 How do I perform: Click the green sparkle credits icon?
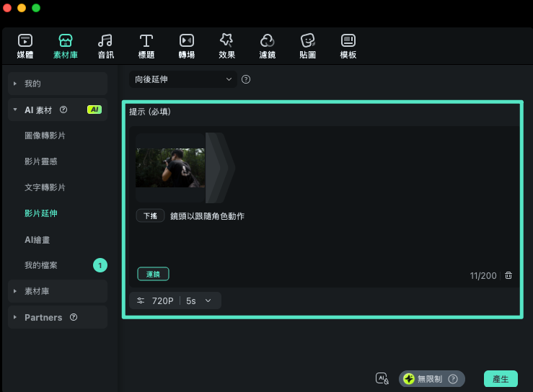point(409,379)
